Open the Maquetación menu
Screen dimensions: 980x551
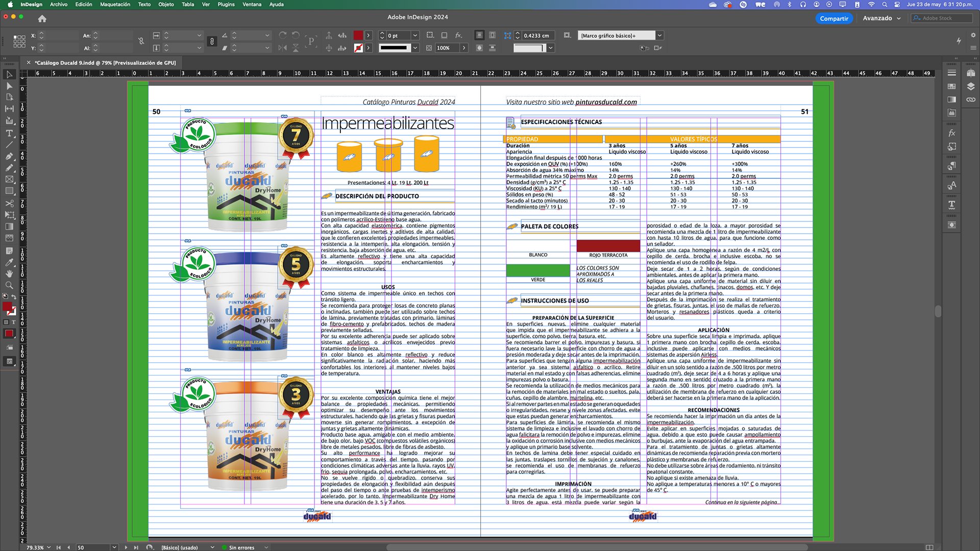coord(115,4)
